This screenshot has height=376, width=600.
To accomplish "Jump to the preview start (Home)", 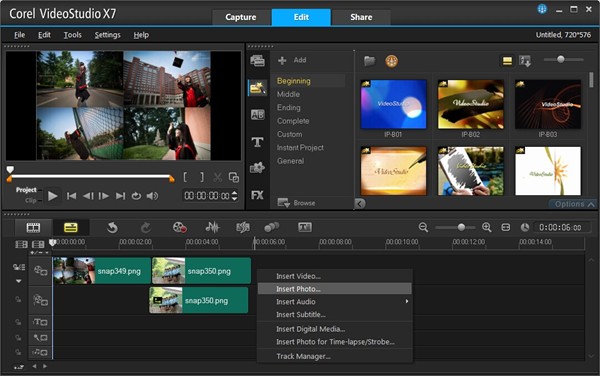I will (x=71, y=196).
